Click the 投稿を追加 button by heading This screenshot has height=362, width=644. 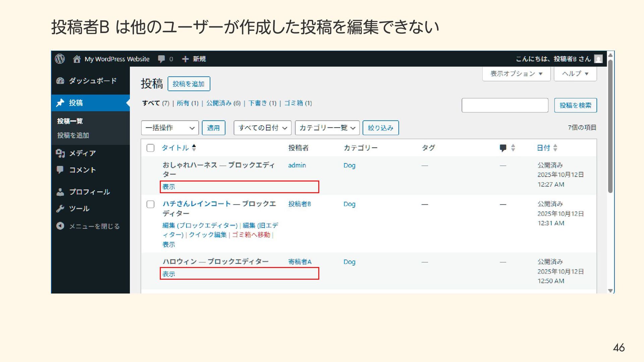(x=189, y=84)
